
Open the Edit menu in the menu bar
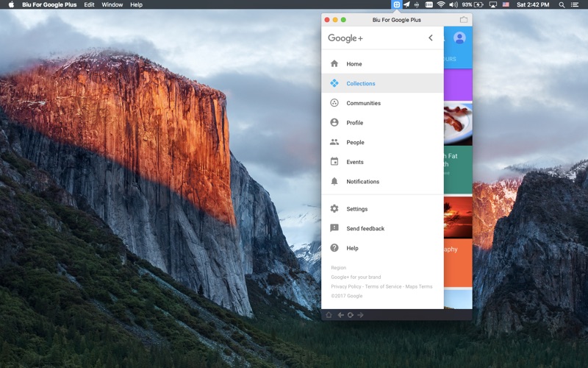89,4
